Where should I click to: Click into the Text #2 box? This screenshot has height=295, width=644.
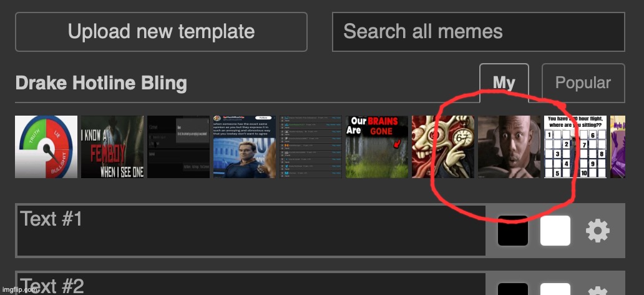(x=251, y=285)
